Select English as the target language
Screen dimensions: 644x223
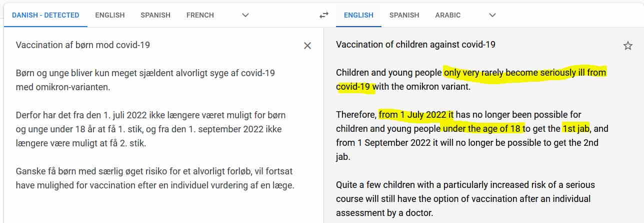click(358, 15)
